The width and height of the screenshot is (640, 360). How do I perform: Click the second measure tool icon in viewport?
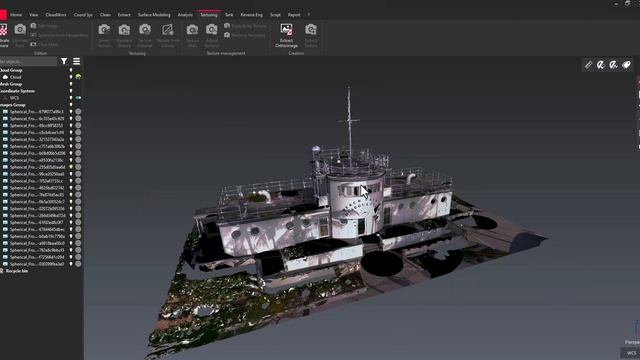600,65
